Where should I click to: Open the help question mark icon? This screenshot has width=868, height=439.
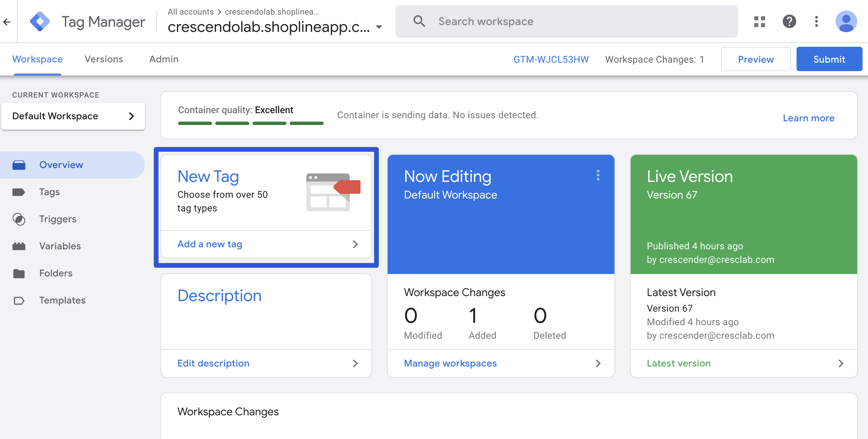789,22
